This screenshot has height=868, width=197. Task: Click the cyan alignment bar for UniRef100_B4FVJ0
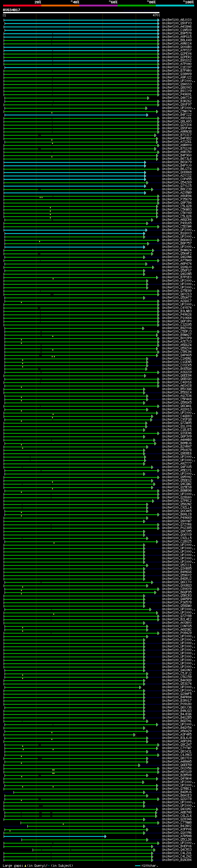click(75, 166)
